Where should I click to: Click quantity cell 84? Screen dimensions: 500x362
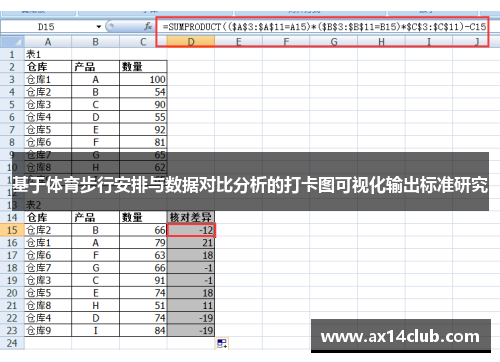click(143, 330)
